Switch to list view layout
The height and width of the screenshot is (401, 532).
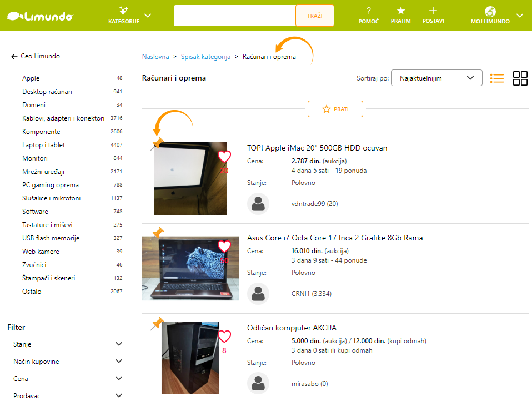tap(497, 78)
